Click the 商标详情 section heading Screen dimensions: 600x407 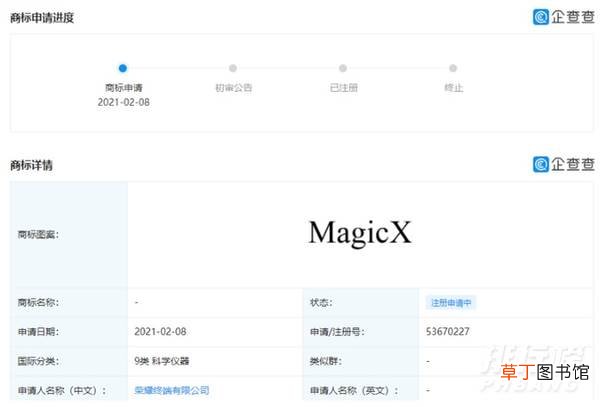(31, 165)
